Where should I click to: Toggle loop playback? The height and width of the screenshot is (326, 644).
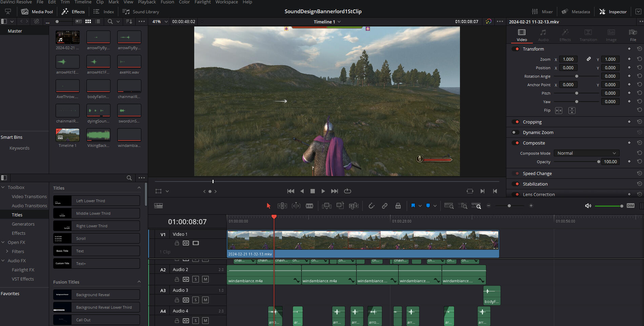[347, 191]
